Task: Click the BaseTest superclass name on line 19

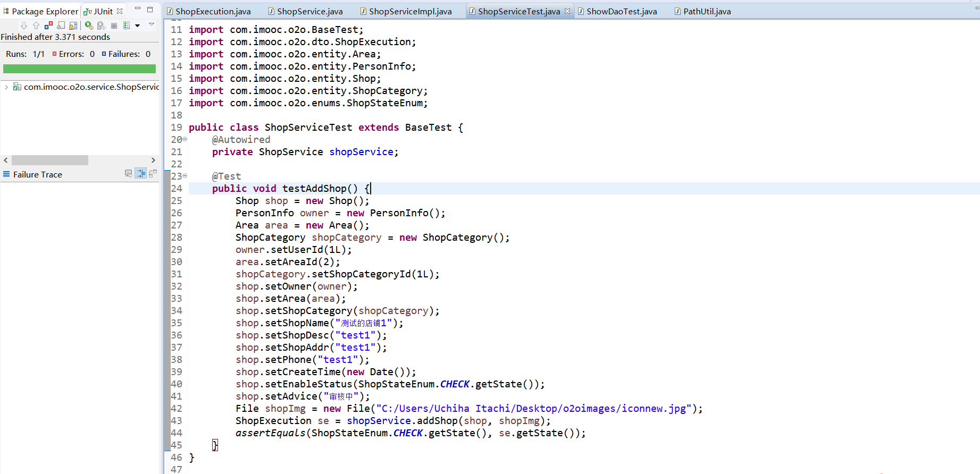Action: (428, 127)
